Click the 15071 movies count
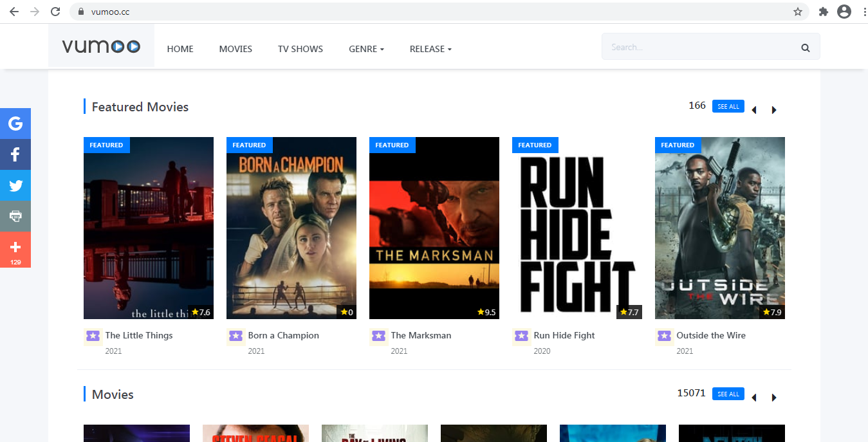This screenshot has width=868, height=442. point(692,393)
